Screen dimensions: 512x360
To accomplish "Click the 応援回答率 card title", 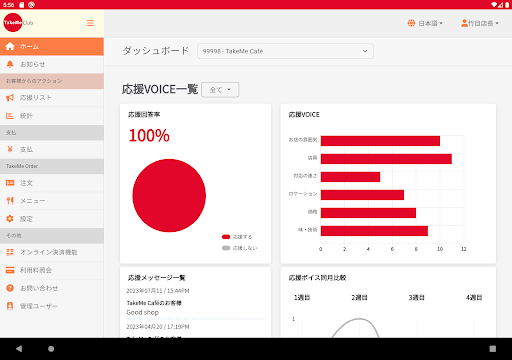I will pos(144,114).
